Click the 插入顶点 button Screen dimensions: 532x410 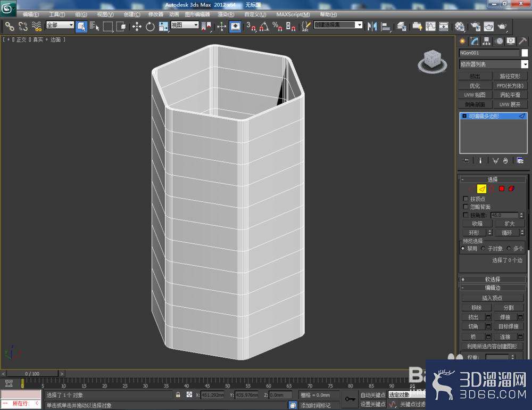click(492, 298)
